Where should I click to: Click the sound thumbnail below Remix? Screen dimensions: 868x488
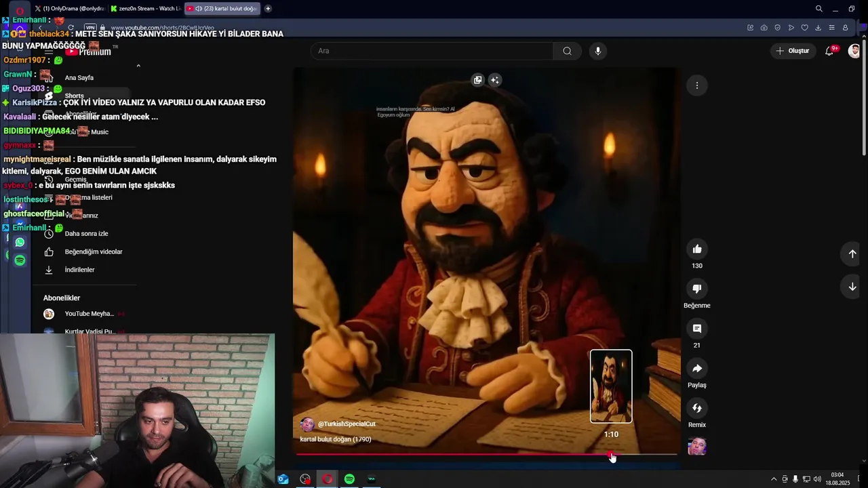pyautogui.click(x=696, y=447)
